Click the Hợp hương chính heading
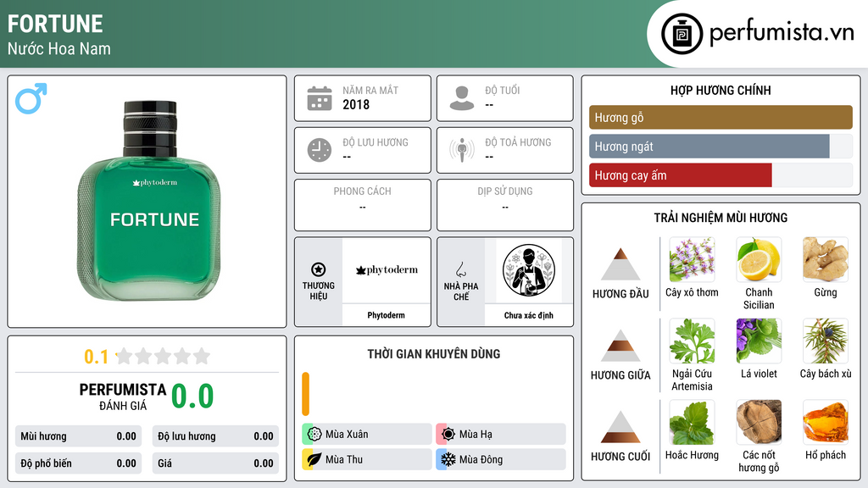 pyautogui.click(x=721, y=90)
